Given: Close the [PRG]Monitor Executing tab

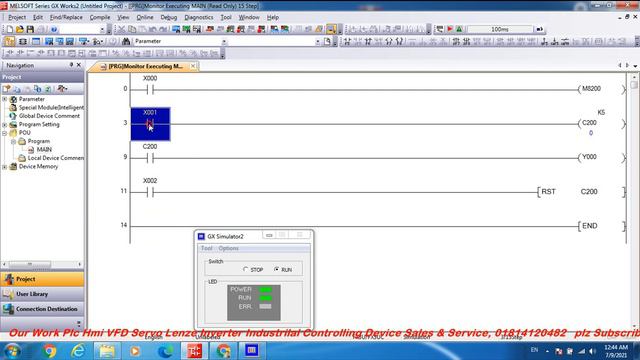Looking at the screenshot, I should [193, 66].
